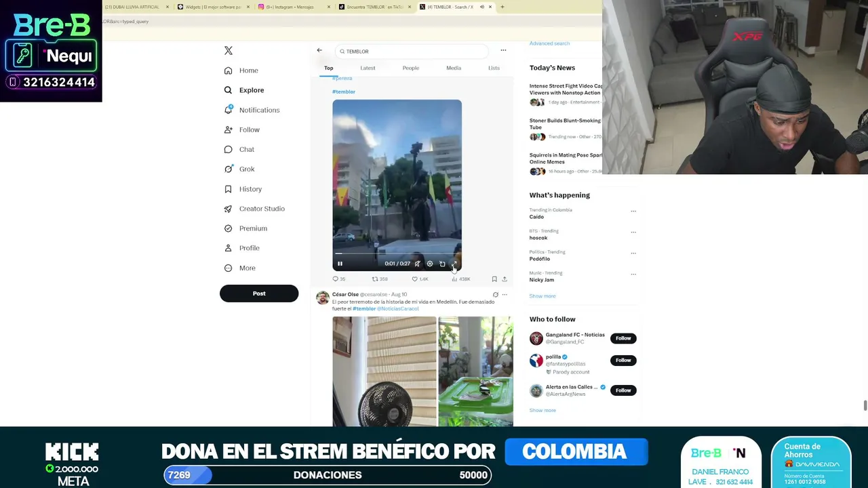Screen dimensions: 868x488
Task: Switch to the Lists tab
Action: tap(494, 68)
